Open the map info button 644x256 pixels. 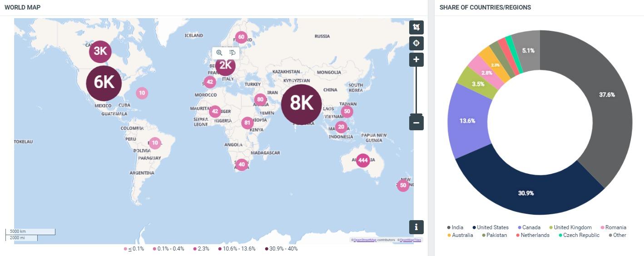(416, 226)
